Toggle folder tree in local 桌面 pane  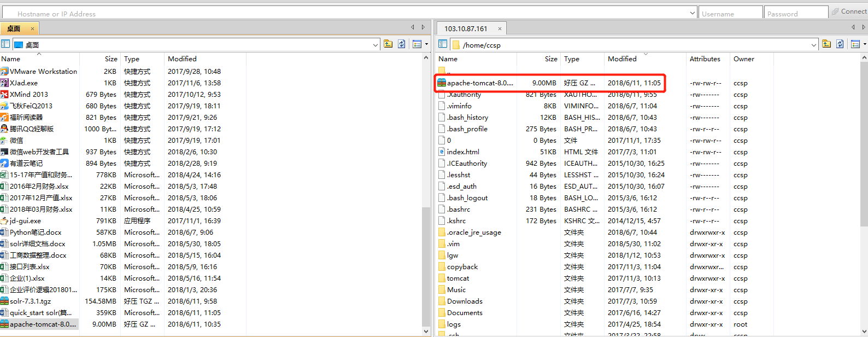5,44
